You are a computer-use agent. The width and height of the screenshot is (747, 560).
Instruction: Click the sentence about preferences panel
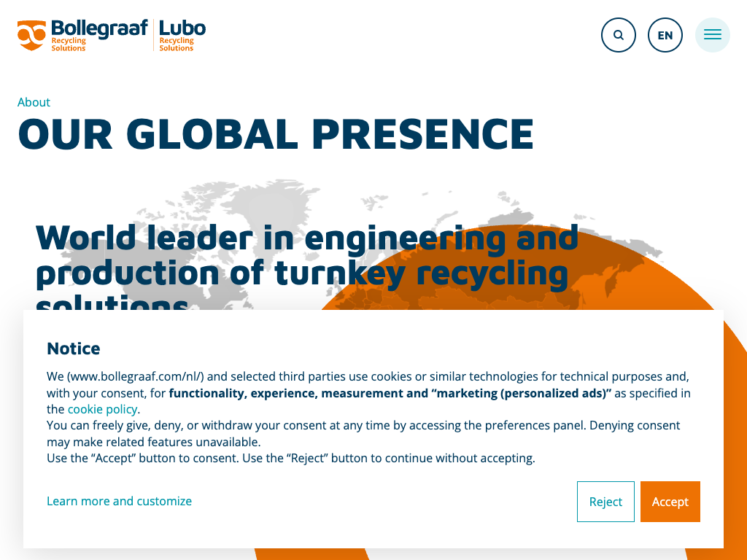(x=363, y=425)
